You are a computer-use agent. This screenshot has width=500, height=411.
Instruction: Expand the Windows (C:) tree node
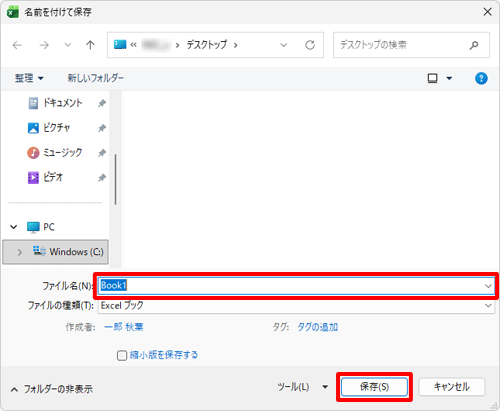pyautogui.click(x=19, y=252)
